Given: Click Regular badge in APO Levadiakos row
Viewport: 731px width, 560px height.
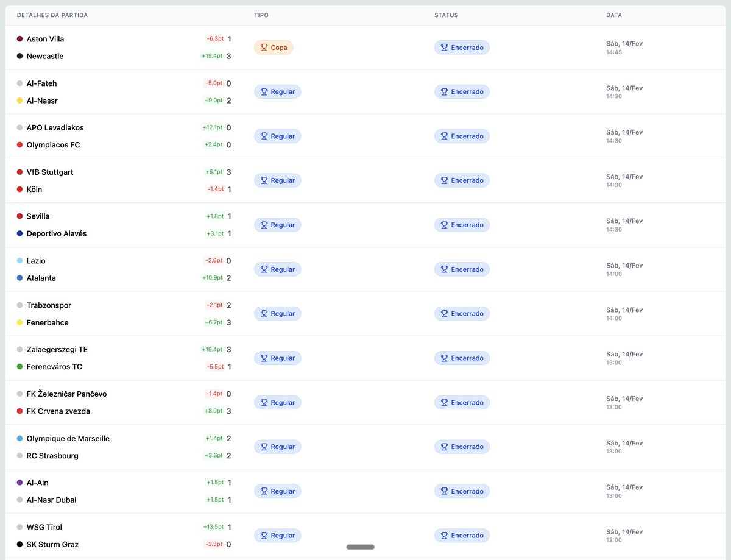Looking at the screenshot, I should pyautogui.click(x=277, y=136).
